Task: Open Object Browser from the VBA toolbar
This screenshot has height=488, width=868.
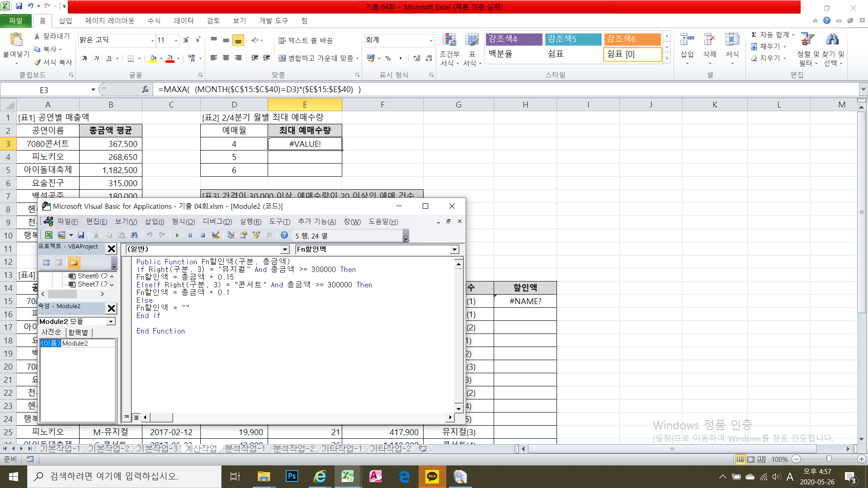Action: point(256,235)
